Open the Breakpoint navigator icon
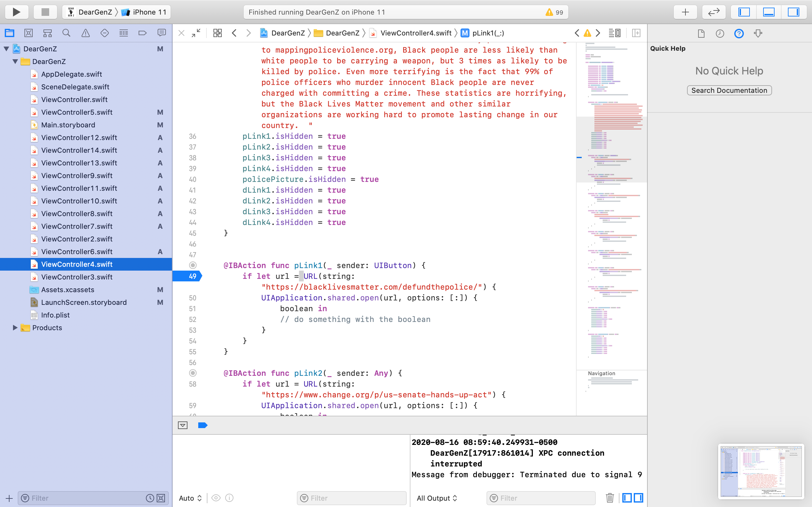The width and height of the screenshot is (812, 507). [143, 33]
